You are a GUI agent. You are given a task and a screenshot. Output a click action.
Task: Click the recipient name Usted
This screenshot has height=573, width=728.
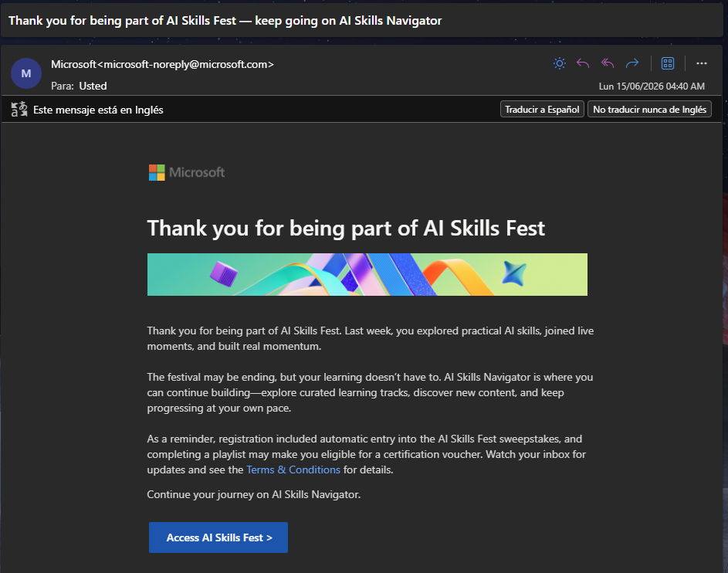(93, 86)
